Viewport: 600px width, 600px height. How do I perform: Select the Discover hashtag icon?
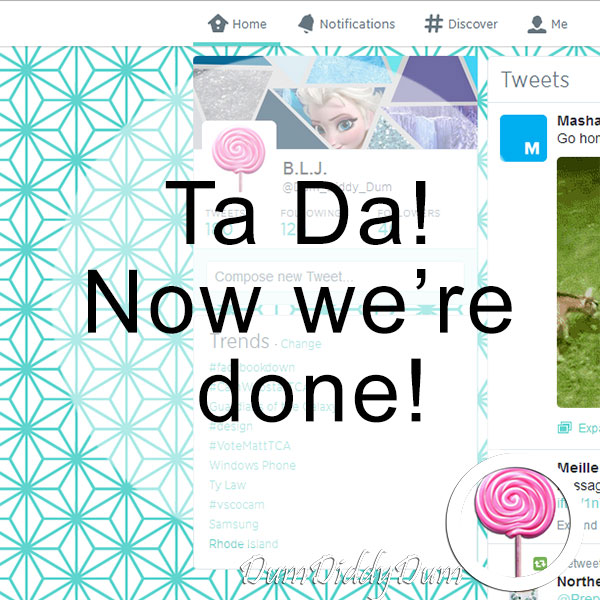tap(434, 24)
